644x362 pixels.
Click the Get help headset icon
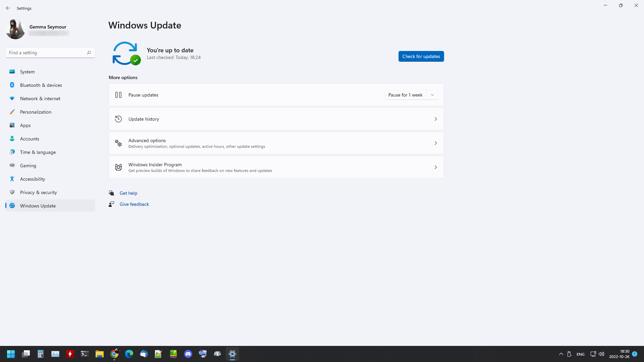[x=111, y=193]
